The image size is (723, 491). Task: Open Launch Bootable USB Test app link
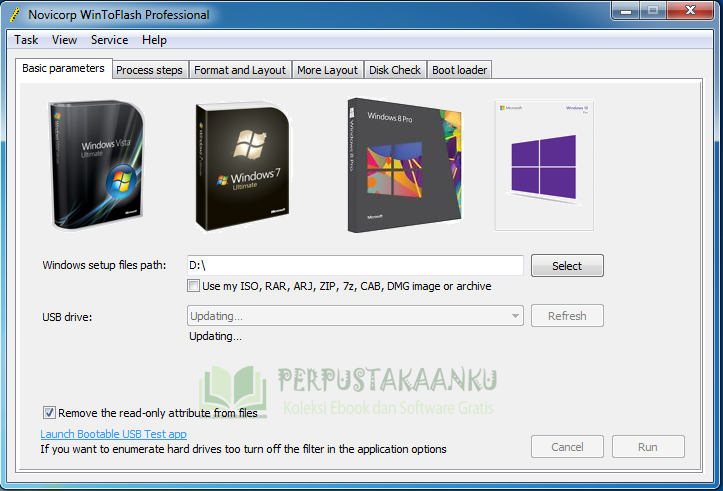click(113, 434)
